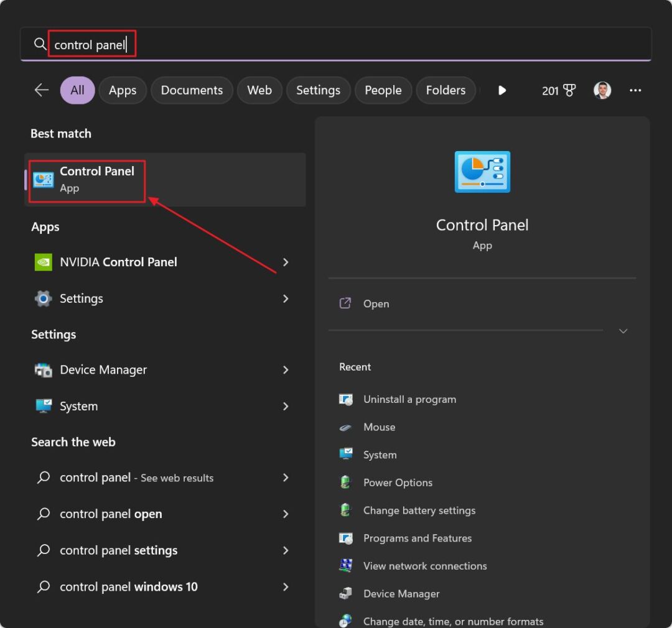Viewport: 672px width, 628px height.
Task: Click the Control Panel icon in best match
Action: [x=44, y=180]
